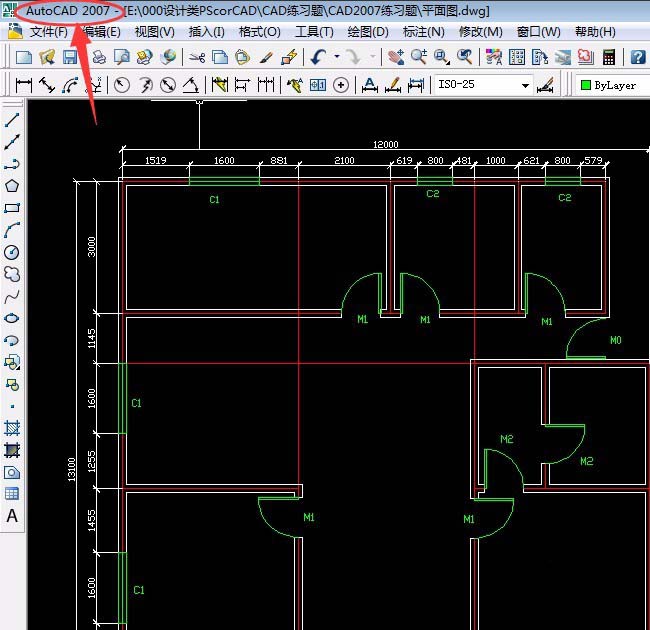This screenshot has height=630, width=650.
Task: Select the Radius dimension tool
Action: (122, 85)
